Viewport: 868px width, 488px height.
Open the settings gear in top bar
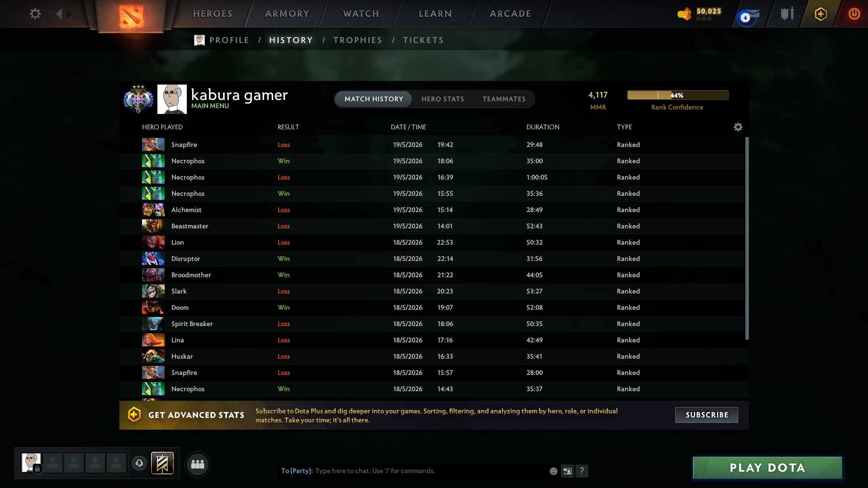click(x=35, y=14)
